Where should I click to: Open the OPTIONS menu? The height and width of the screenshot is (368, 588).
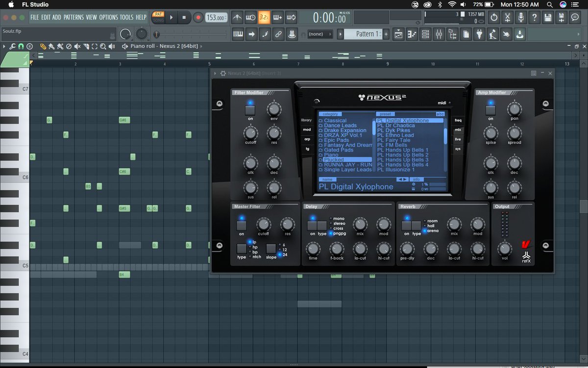109,17
